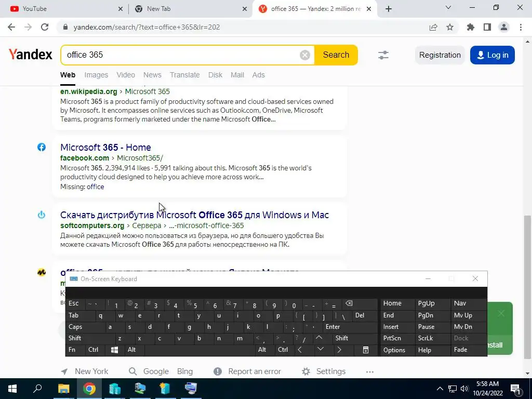Click Yandex Market favicon of last result

click(42, 272)
